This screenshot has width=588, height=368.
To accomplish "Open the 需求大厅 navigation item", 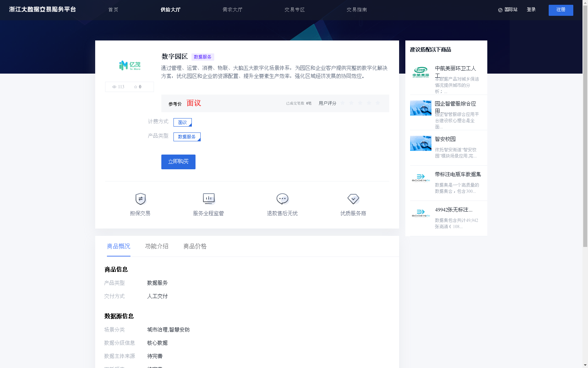I will 233,10.
